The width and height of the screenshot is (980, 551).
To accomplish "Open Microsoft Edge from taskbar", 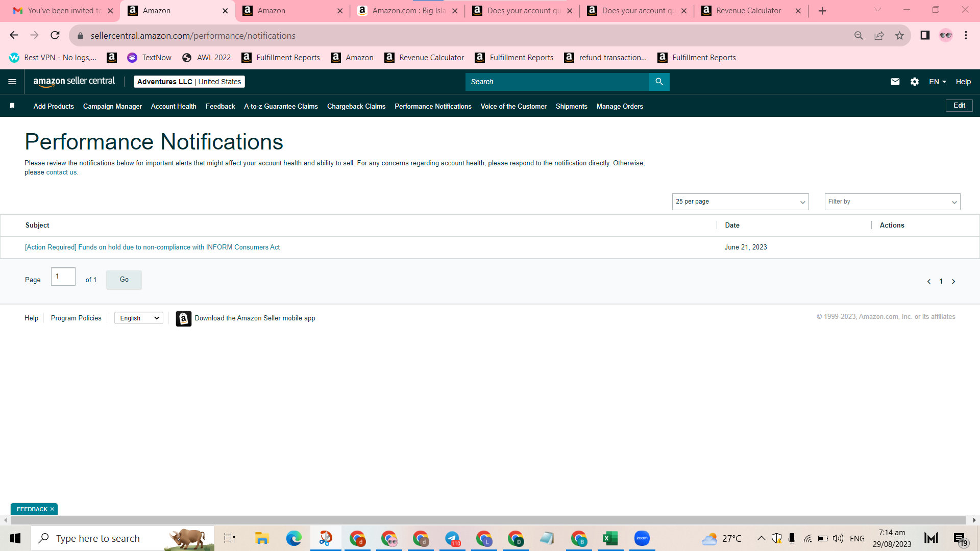I will (294, 538).
